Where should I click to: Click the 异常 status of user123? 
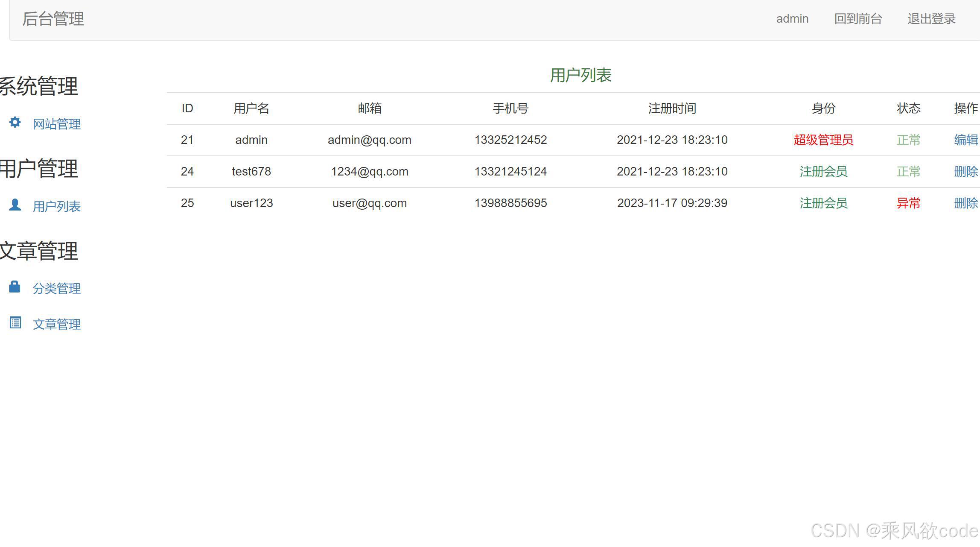click(x=908, y=203)
